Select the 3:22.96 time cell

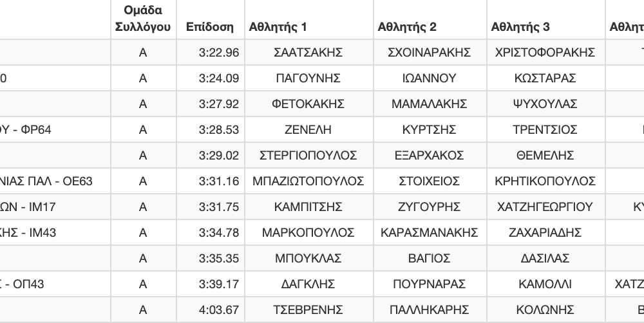click(x=211, y=53)
